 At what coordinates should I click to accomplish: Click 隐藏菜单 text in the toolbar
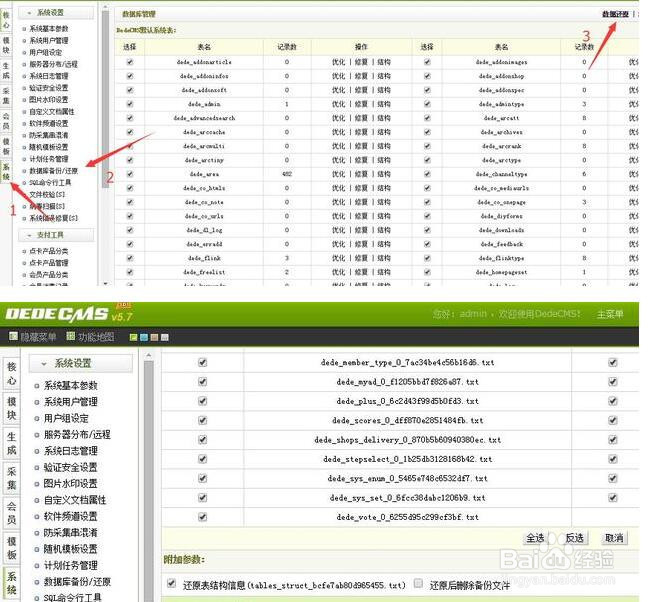[x=38, y=337]
